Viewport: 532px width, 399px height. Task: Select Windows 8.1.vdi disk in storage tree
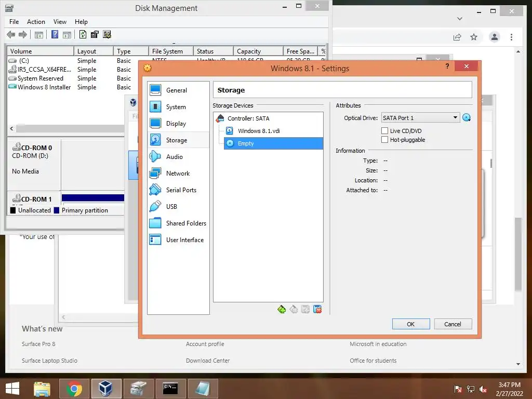tap(259, 131)
